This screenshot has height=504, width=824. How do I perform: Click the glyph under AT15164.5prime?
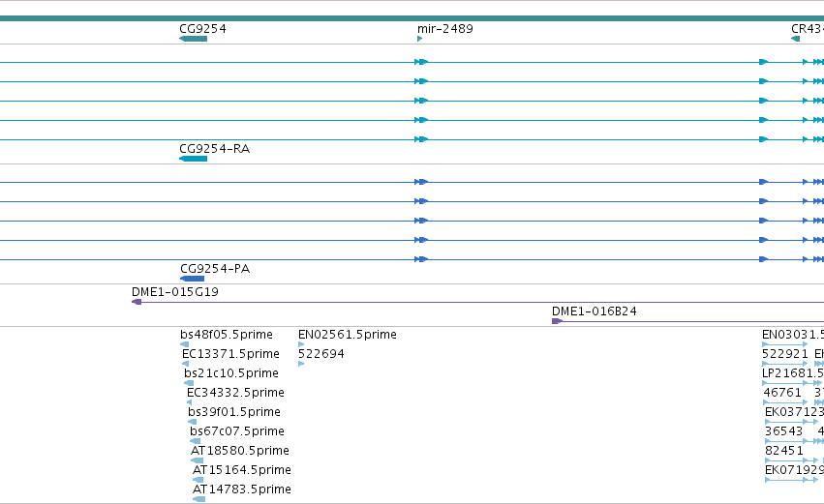click(198, 480)
